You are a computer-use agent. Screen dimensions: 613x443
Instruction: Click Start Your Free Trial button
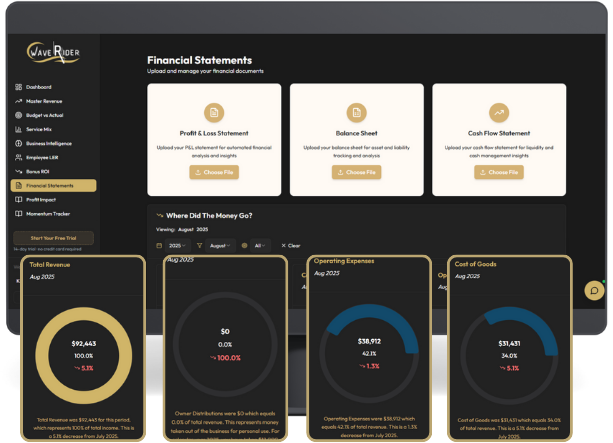coord(53,238)
